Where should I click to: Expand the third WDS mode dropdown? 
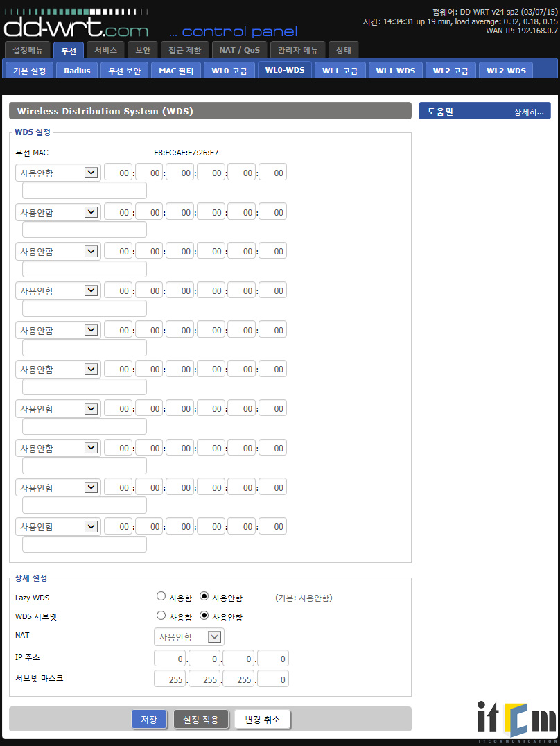coord(58,251)
